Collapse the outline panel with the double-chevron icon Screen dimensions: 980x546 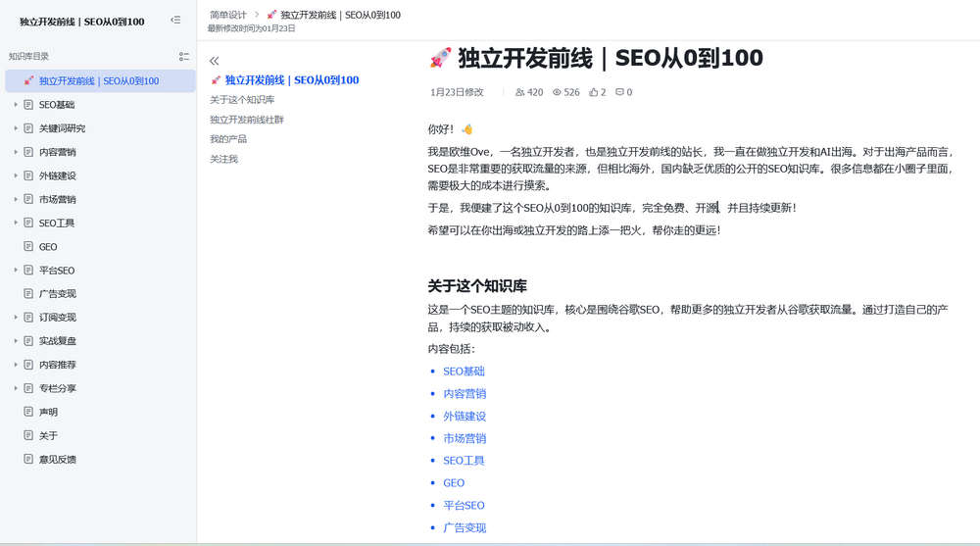coord(215,61)
